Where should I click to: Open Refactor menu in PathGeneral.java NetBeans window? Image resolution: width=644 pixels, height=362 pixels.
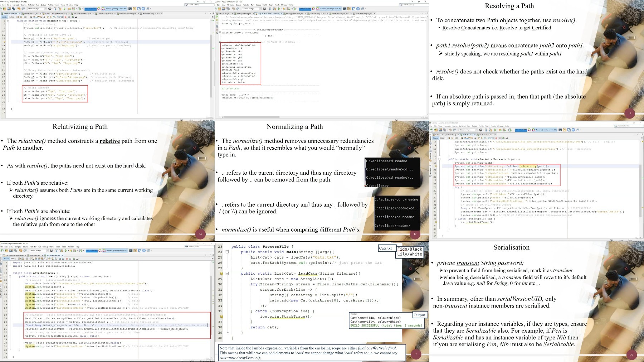(31, 5)
